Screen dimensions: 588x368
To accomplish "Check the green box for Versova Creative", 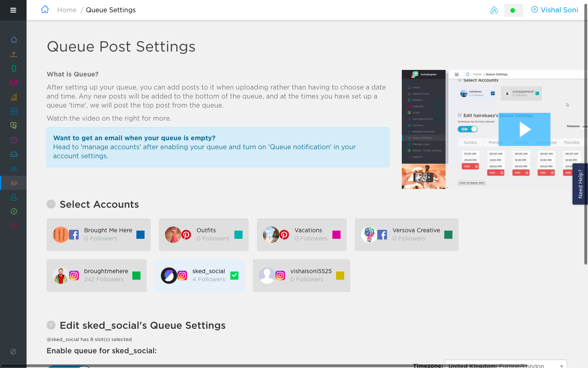I will coord(448,235).
